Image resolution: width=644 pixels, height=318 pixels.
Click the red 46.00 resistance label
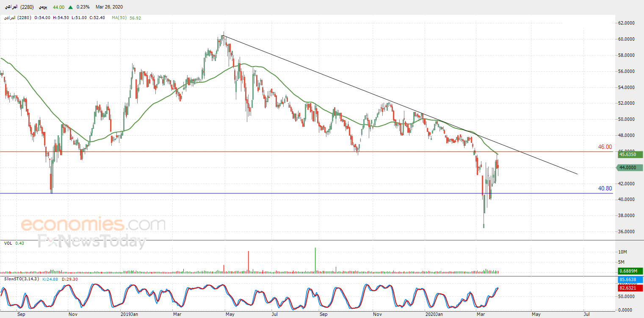(605, 147)
